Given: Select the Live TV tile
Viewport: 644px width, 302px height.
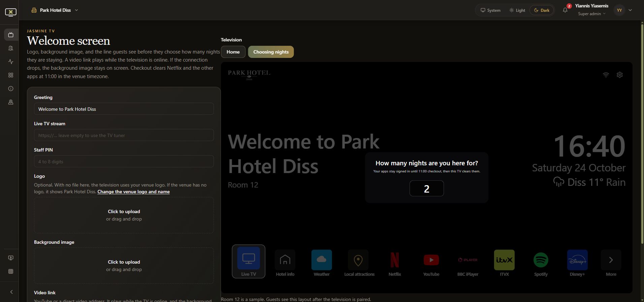Looking at the screenshot, I should click(249, 262).
